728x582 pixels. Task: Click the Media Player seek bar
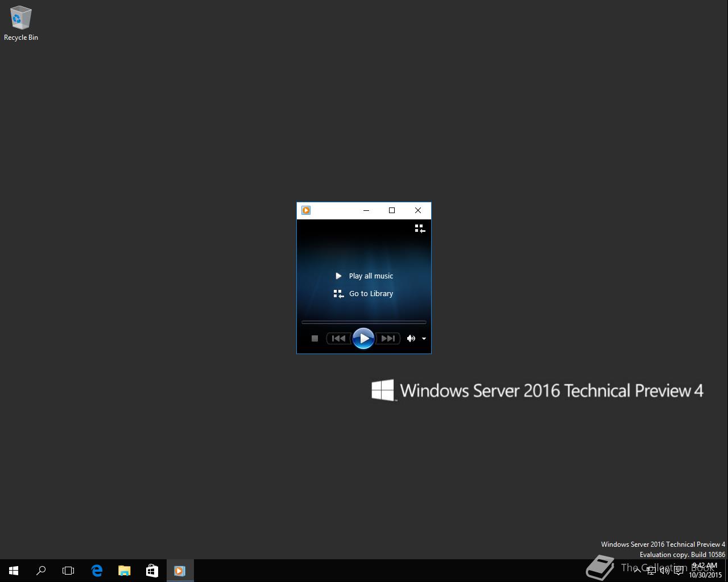(x=364, y=322)
